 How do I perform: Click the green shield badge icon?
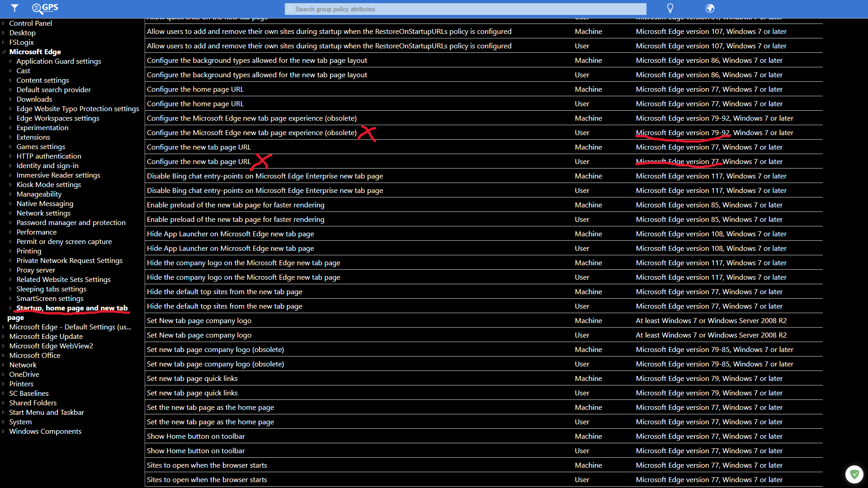coord(854,474)
